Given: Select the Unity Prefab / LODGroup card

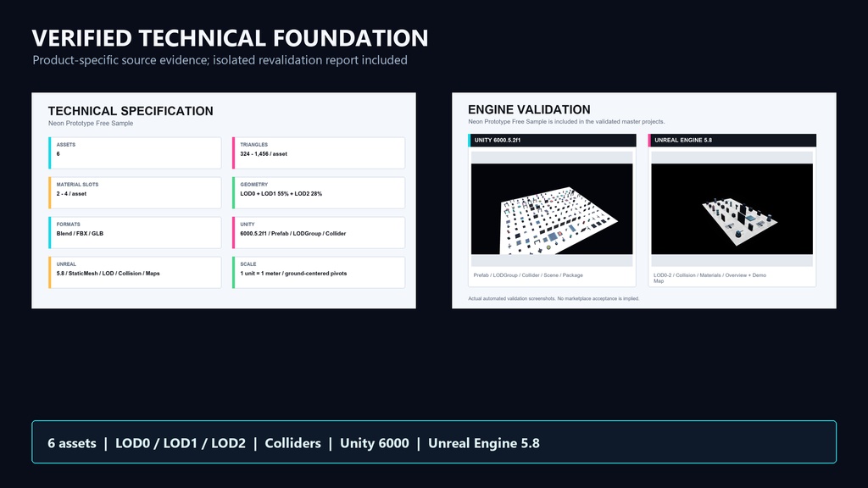Looking at the screenshot, I should pos(319,232).
